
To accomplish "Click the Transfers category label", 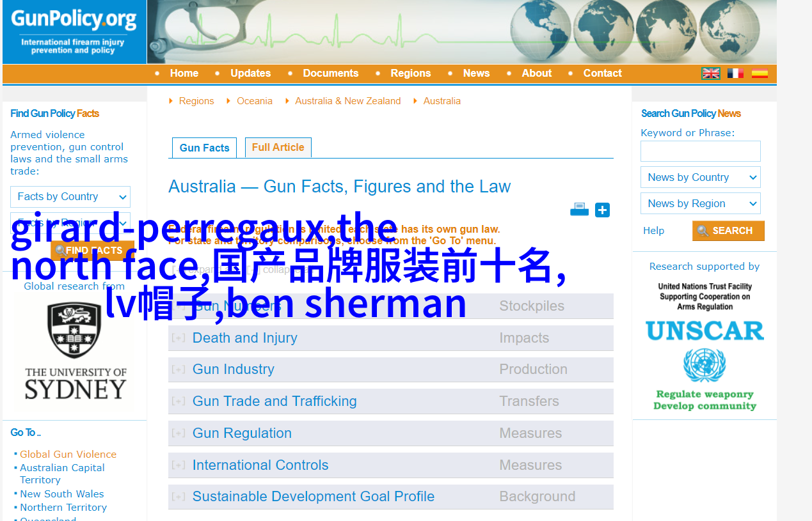I will (x=529, y=401).
